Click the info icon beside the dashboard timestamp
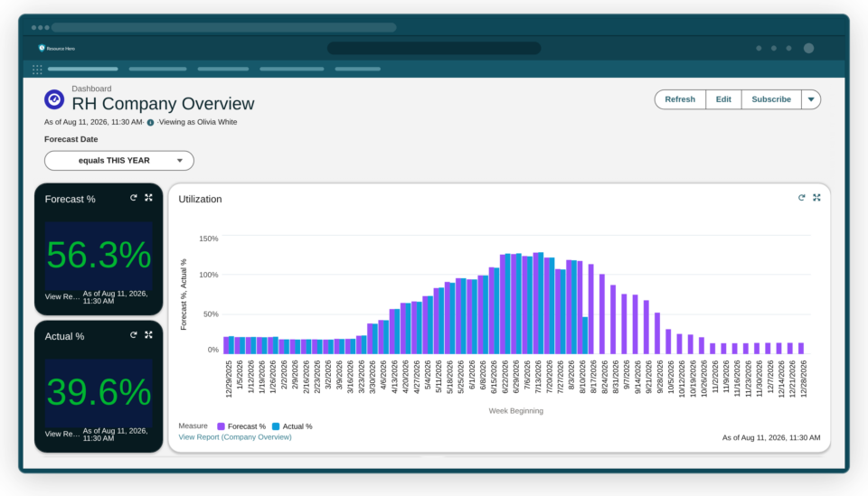Viewport: 868px width, 496px height. point(151,122)
